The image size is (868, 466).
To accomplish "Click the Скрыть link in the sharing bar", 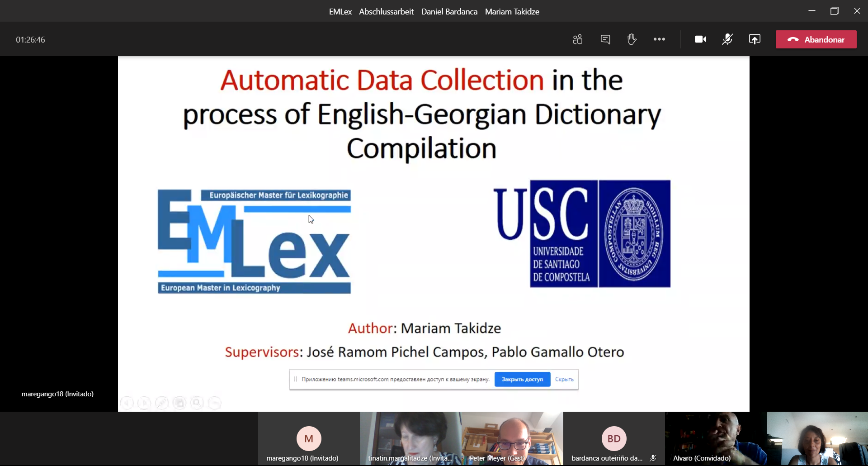I will click(x=564, y=379).
